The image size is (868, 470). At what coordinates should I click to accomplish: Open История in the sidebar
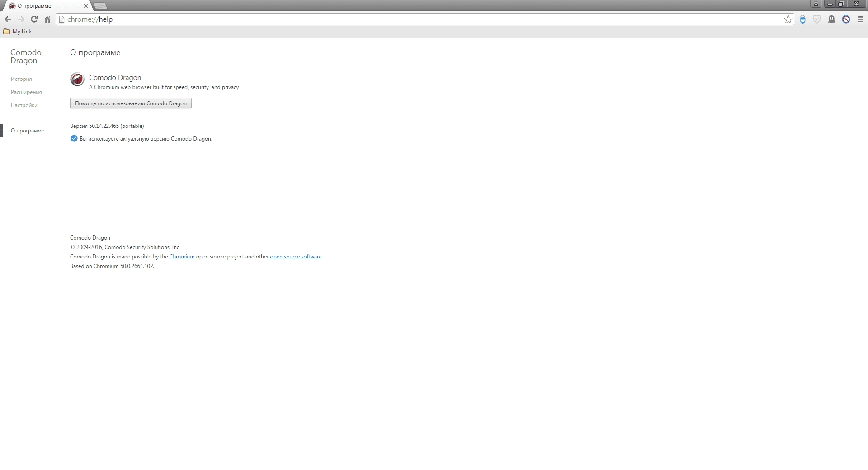tap(21, 79)
